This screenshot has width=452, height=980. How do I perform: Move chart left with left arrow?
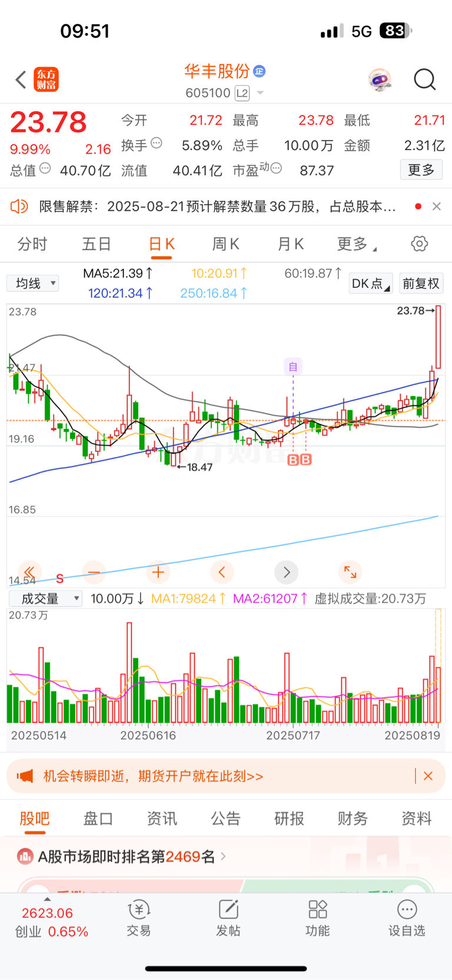click(222, 572)
